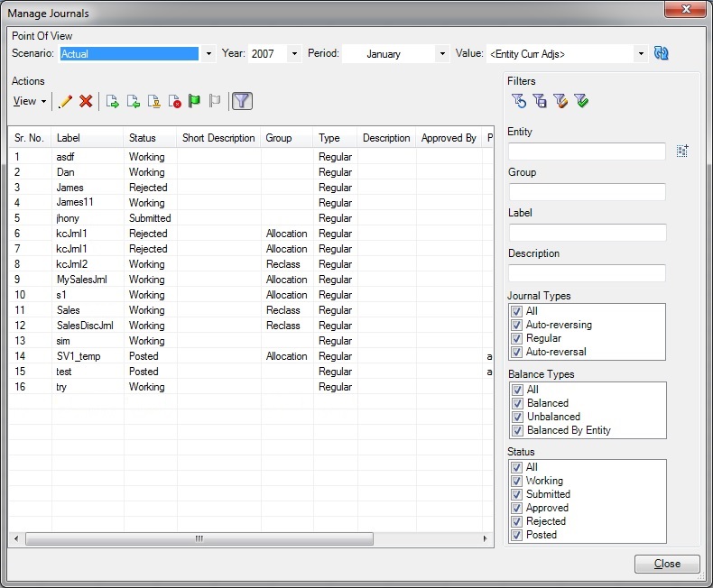Click the save filter icon with disk
This screenshot has height=588, width=713.
pyautogui.click(x=539, y=102)
